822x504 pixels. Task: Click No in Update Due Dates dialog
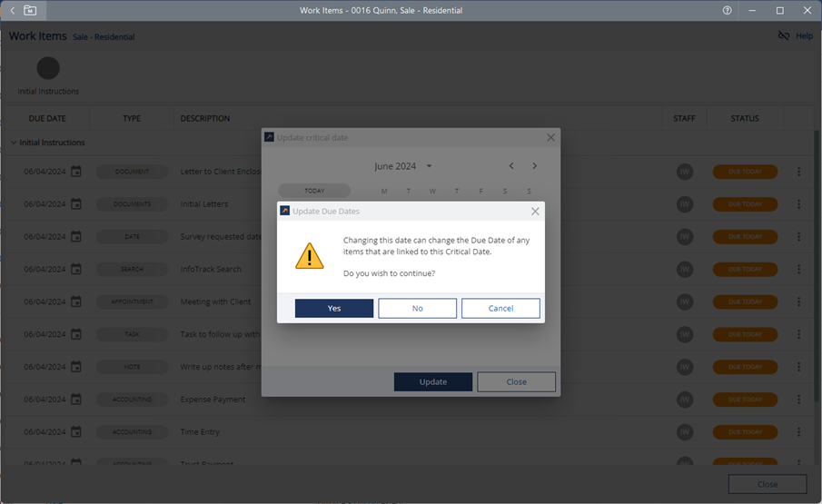417,309
